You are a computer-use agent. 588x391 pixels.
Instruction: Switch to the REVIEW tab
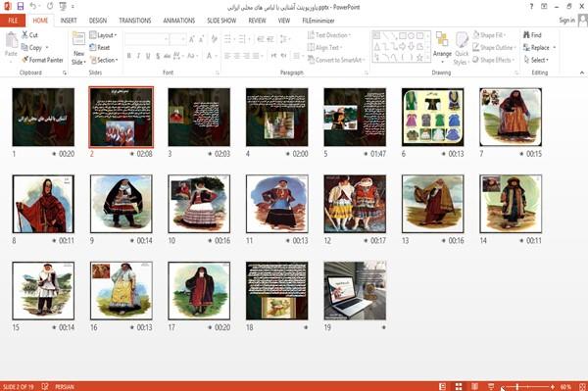pos(257,21)
